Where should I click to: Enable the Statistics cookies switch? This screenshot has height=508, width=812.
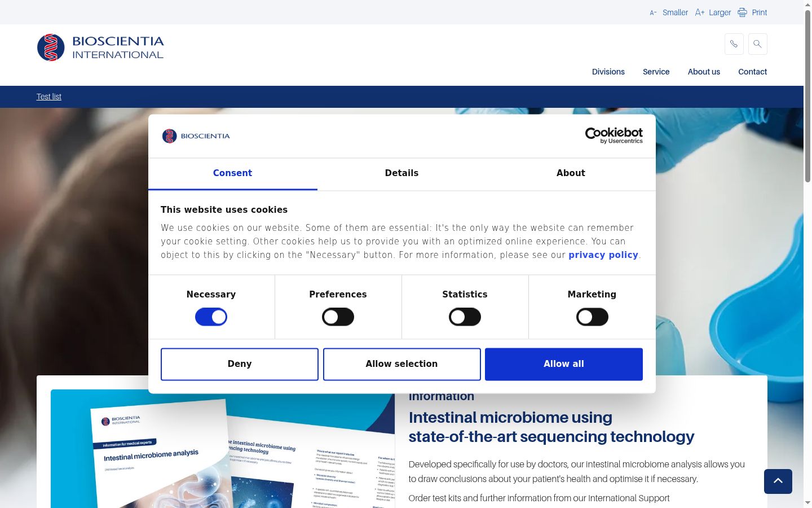tap(465, 317)
